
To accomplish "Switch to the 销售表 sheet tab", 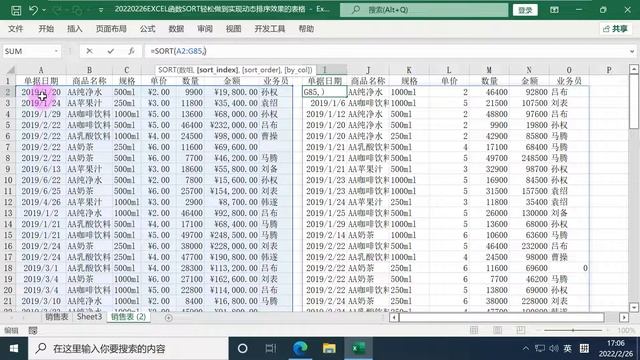I will coord(57,317).
